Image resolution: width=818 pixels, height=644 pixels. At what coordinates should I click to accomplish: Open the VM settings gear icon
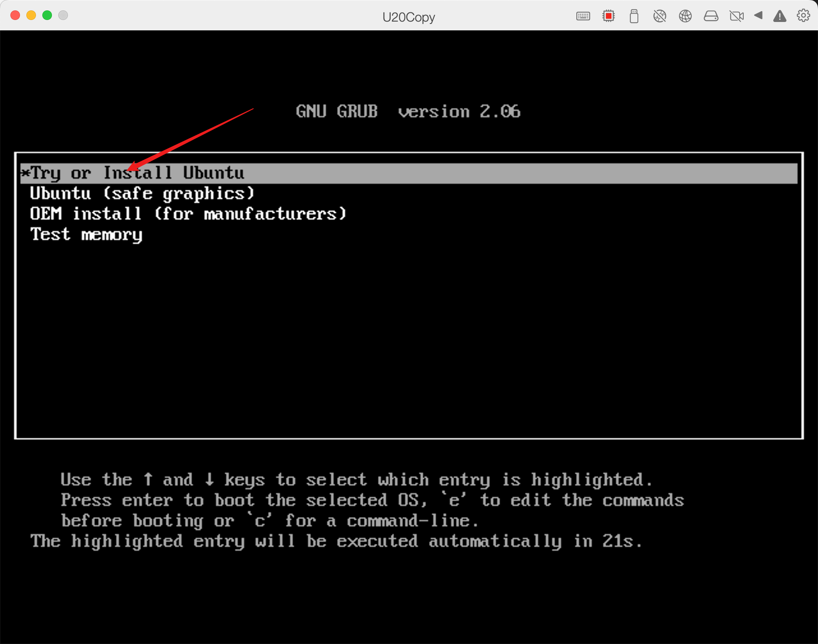click(803, 16)
